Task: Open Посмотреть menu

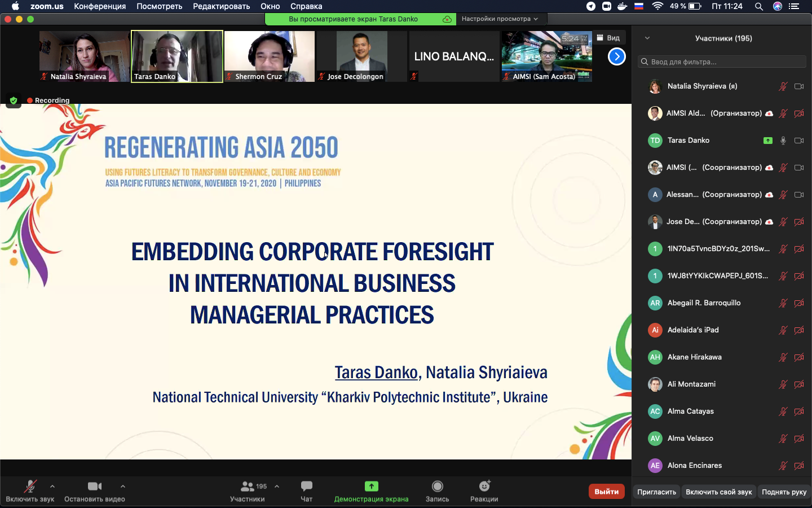Action: (x=159, y=6)
